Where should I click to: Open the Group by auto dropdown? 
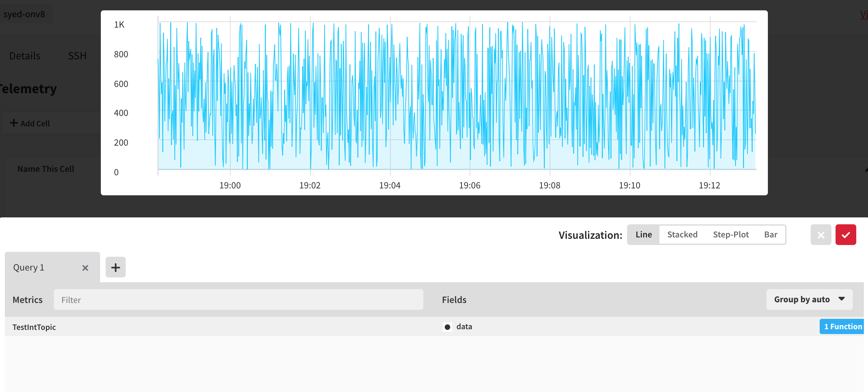tap(809, 300)
